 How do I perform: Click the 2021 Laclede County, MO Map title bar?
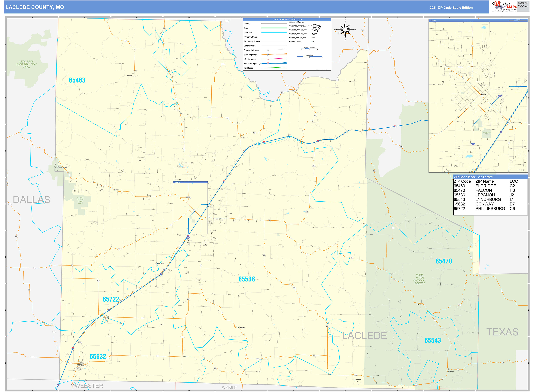point(287,19)
